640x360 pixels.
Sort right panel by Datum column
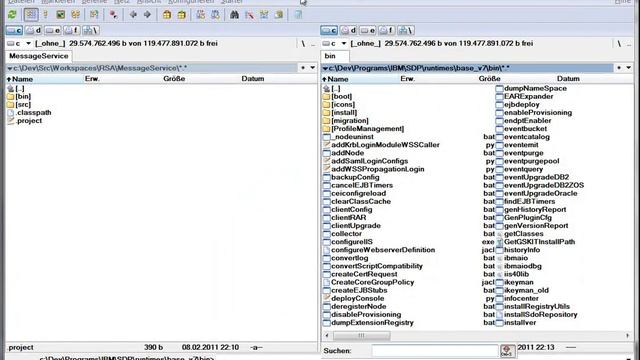[x=568, y=79]
